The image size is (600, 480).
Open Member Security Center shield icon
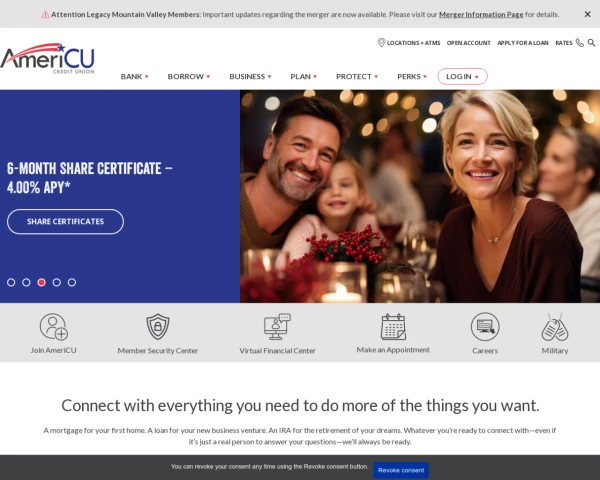click(x=158, y=327)
